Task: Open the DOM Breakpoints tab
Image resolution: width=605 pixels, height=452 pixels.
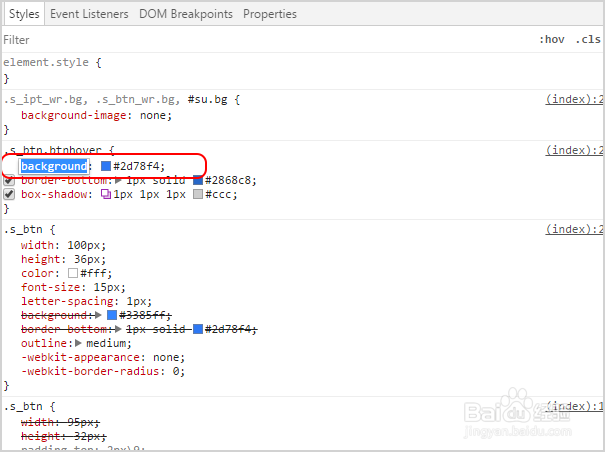Action: [186, 14]
